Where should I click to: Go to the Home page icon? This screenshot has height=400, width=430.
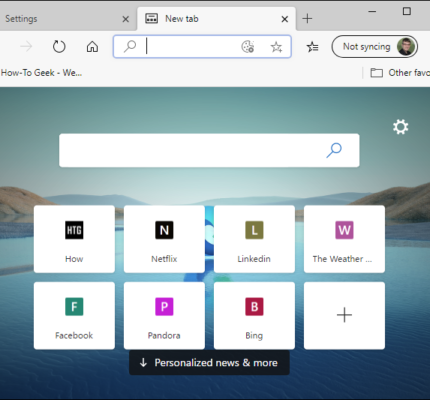[x=92, y=47]
